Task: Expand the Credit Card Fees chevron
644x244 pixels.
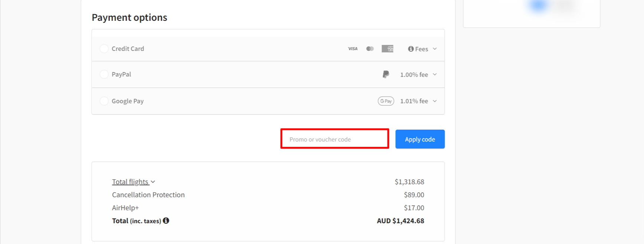Action: [x=435, y=49]
